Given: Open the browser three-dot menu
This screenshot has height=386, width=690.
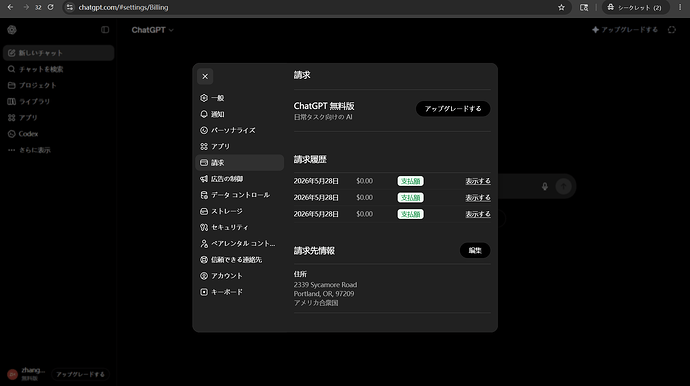Looking at the screenshot, I should pyautogui.click(x=680, y=7).
